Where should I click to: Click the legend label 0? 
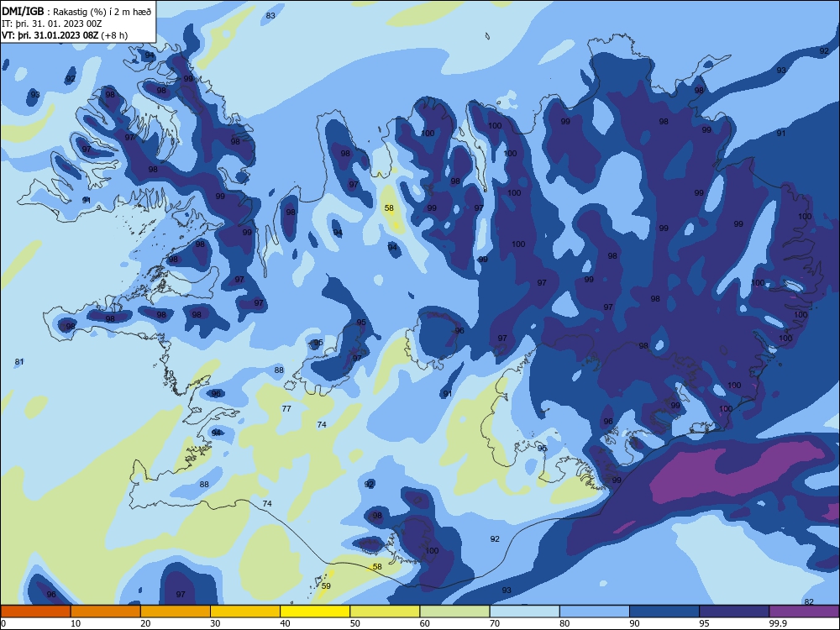tap(3, 623)
